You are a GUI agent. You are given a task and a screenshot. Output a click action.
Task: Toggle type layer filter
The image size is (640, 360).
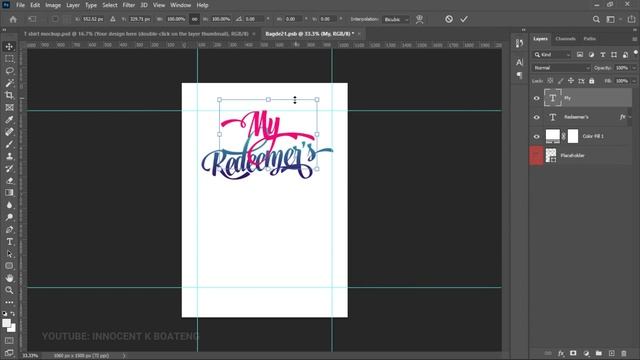click(x=602, y=55)
